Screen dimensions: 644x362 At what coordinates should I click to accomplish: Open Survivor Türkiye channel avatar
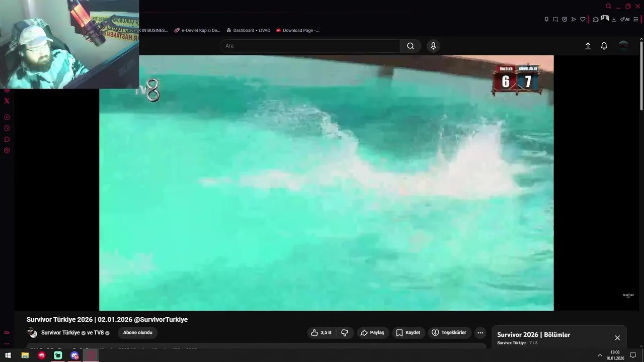point(32,333)
